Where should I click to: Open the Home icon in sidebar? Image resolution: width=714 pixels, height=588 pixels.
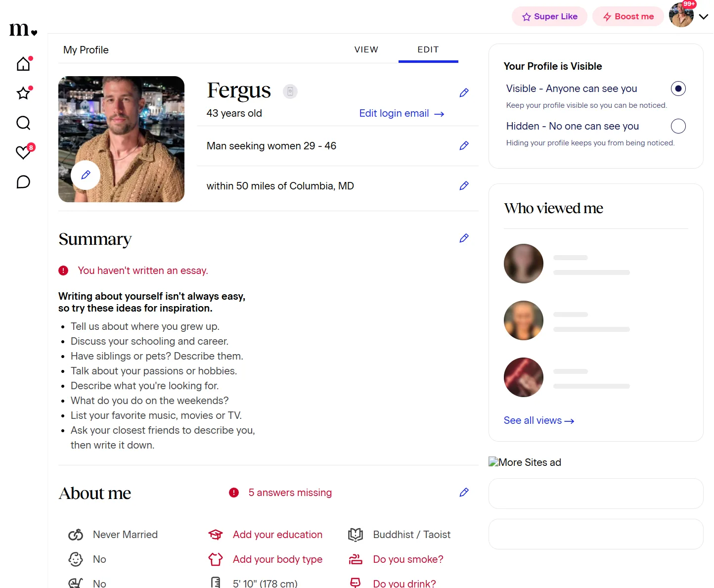pos(23,64)
